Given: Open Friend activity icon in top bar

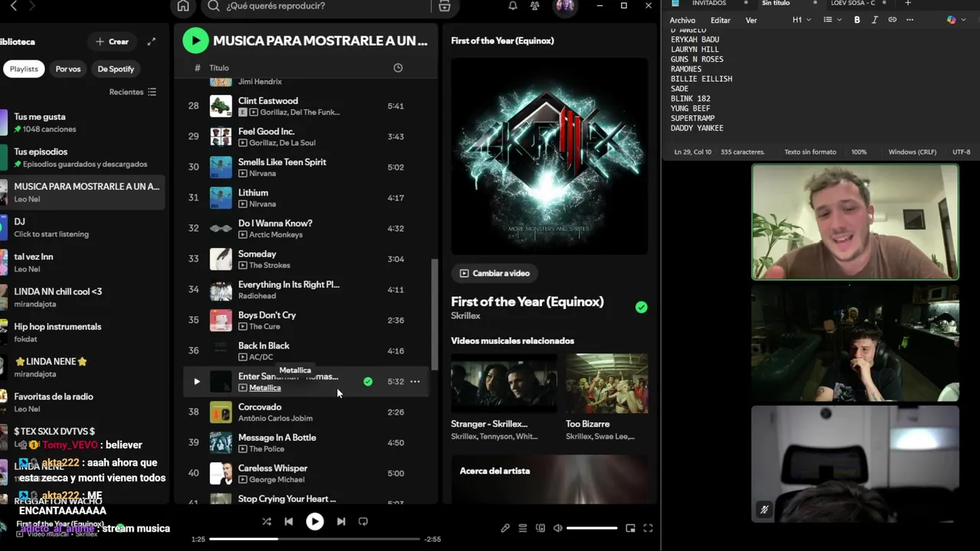Looking at the screenshot, I should [x=535, y=6].
